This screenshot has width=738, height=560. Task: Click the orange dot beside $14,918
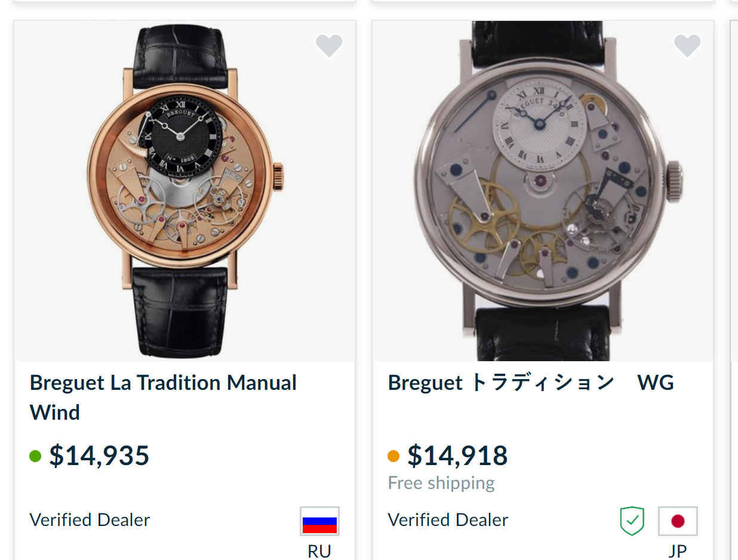[x=393, y=456]
